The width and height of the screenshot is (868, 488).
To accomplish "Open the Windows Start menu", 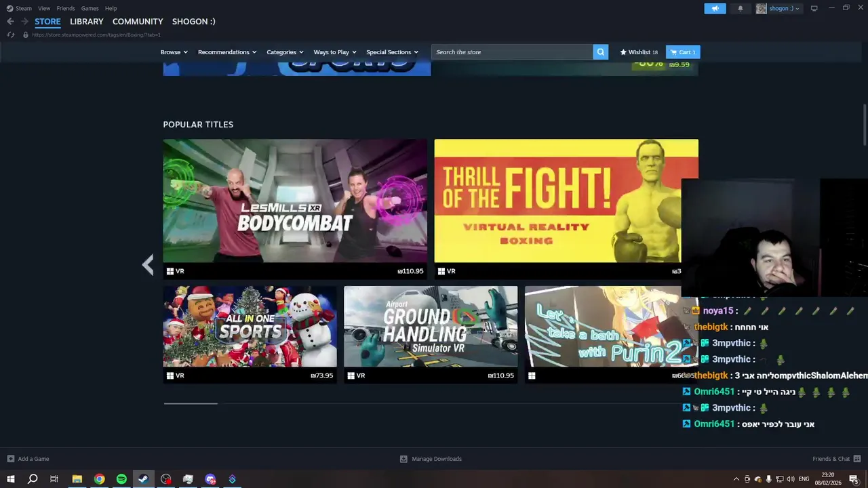I will coord(10,479).
